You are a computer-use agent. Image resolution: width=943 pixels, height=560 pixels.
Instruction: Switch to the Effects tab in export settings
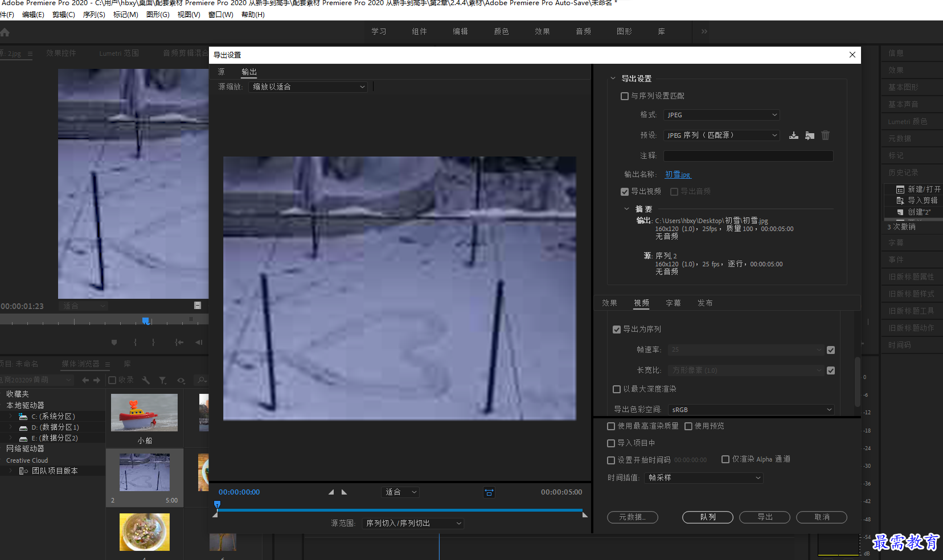click(609, 303)
